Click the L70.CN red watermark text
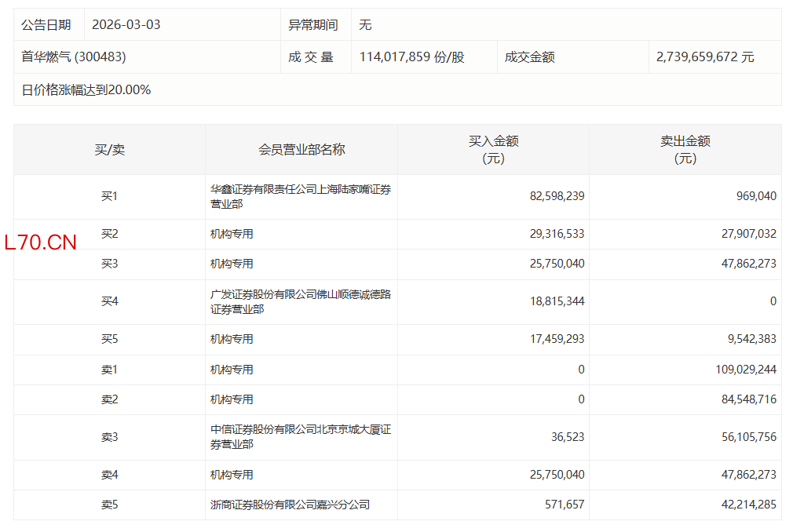Viewport: 793px width, 532px height. 41,242
